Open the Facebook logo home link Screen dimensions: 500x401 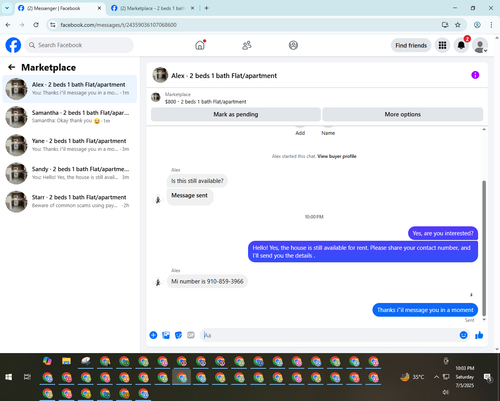(13, 45)
